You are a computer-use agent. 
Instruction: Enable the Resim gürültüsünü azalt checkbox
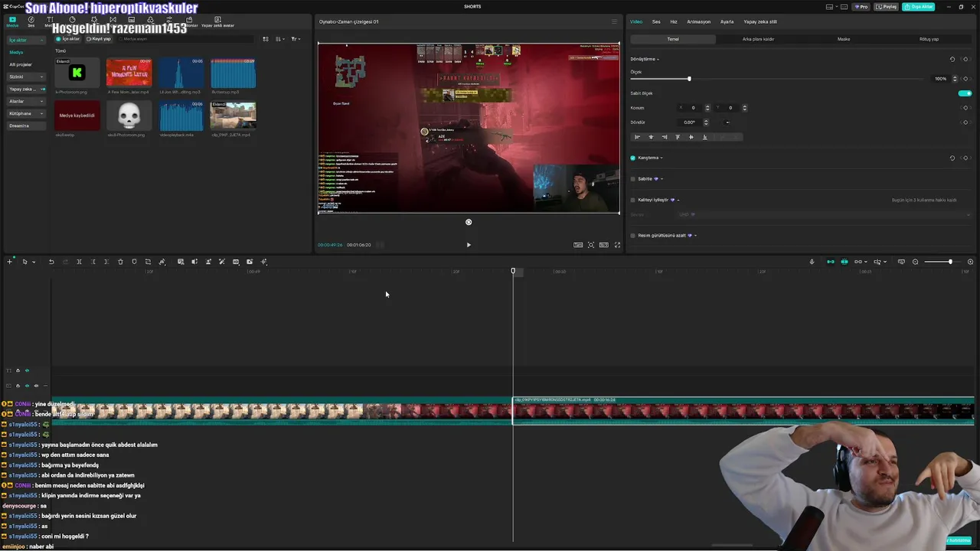pos(633,236)
